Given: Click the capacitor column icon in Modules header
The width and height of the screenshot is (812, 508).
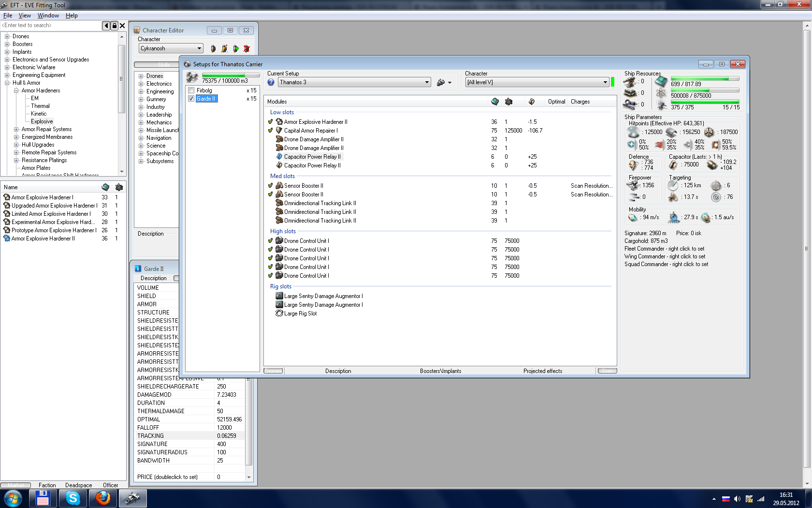Looking at the screenshot, I should point(532,102).
